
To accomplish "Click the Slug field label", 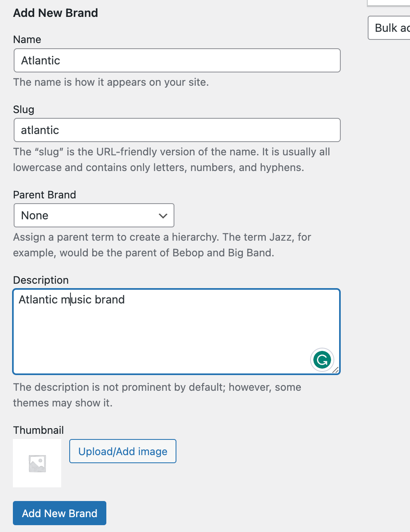I will [x=23, y=109].
